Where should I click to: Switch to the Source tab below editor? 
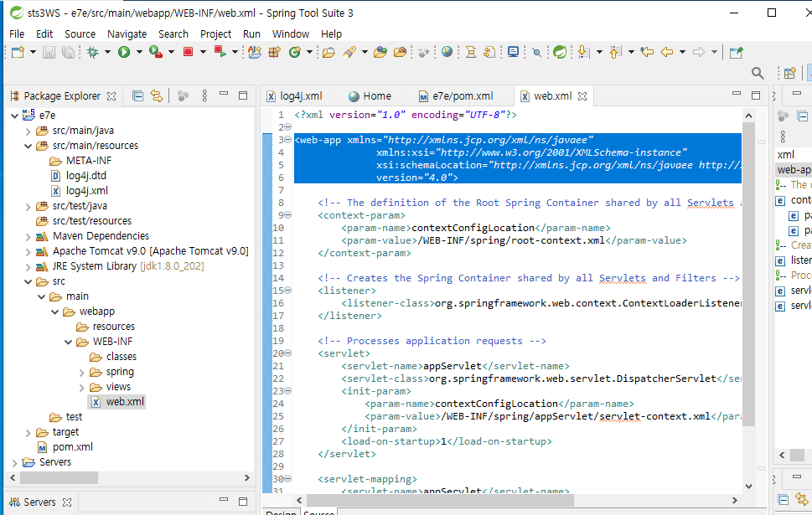pyautogui.click(x=319, y=512)
